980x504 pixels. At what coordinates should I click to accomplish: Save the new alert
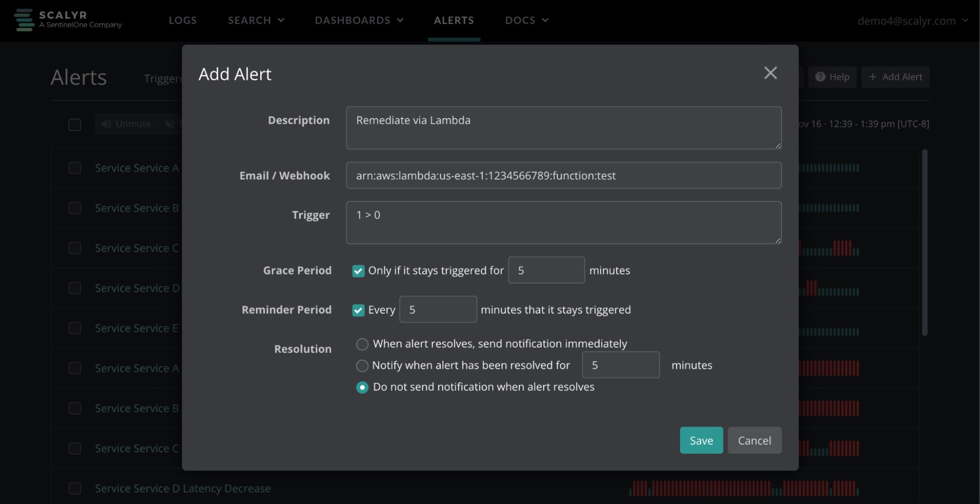(x=701, y=440)
